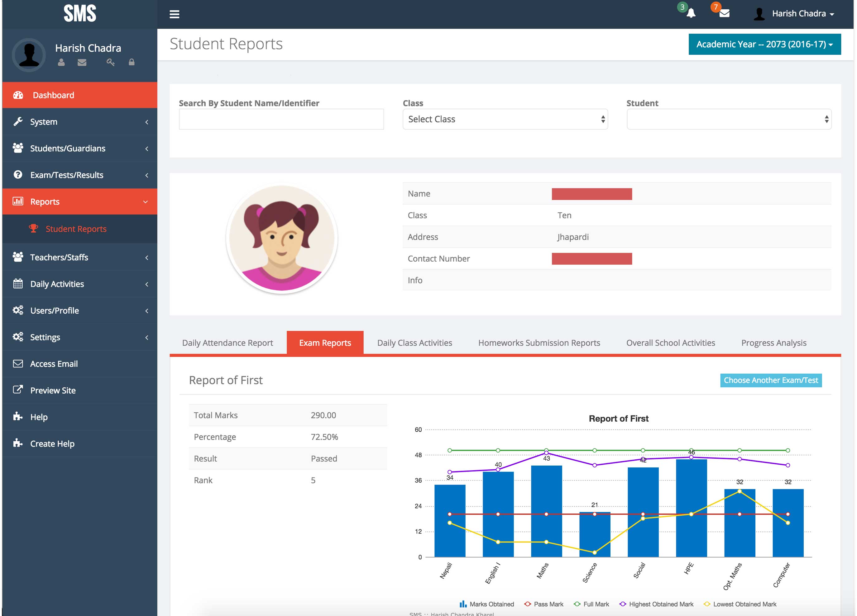Click the System wrench icon
The height and width of the screenshot is (616, 857).
coord(18,122)
